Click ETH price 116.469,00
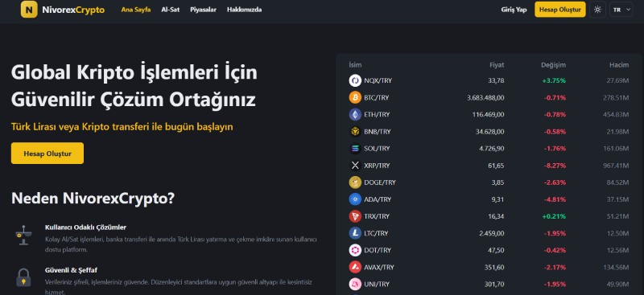This screenshot has height=295, width=644. pos(488,114)
